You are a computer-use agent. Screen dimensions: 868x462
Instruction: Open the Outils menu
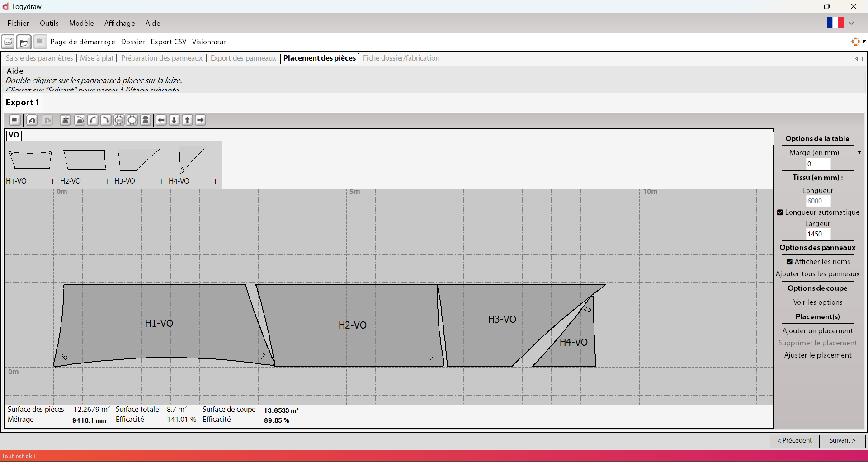point(49,23)
